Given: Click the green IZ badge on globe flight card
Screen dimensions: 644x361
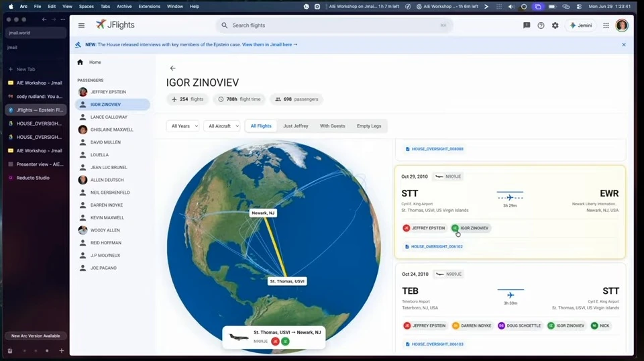Looking at the screenshot, I should [285, 342].
